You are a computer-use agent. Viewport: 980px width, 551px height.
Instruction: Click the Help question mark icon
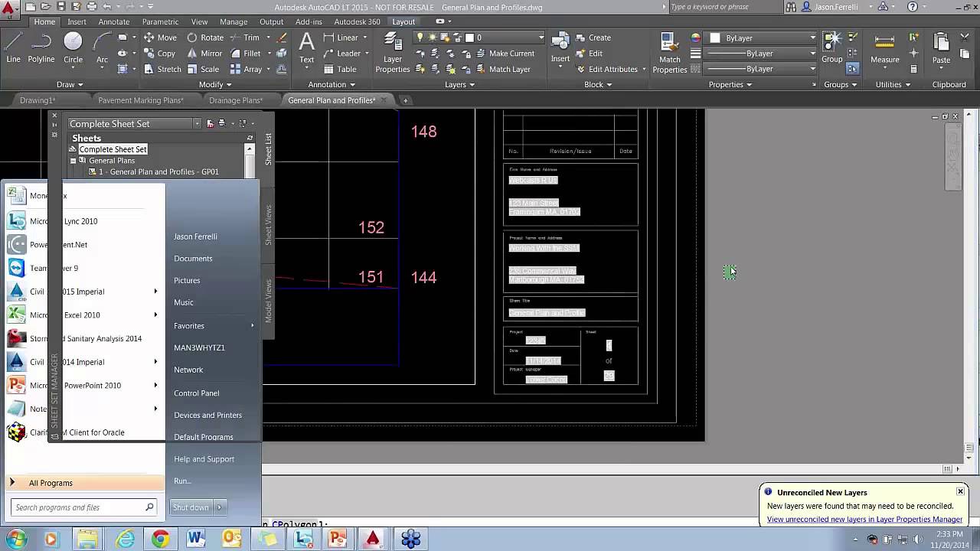pyautogui.click(x=912, y=7)
